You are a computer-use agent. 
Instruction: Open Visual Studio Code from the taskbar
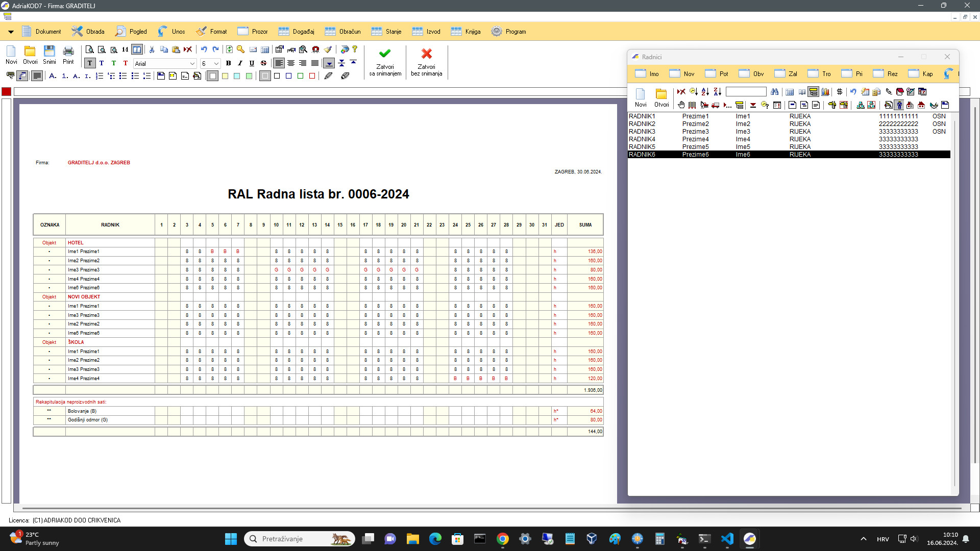click(x=727, y=539)
